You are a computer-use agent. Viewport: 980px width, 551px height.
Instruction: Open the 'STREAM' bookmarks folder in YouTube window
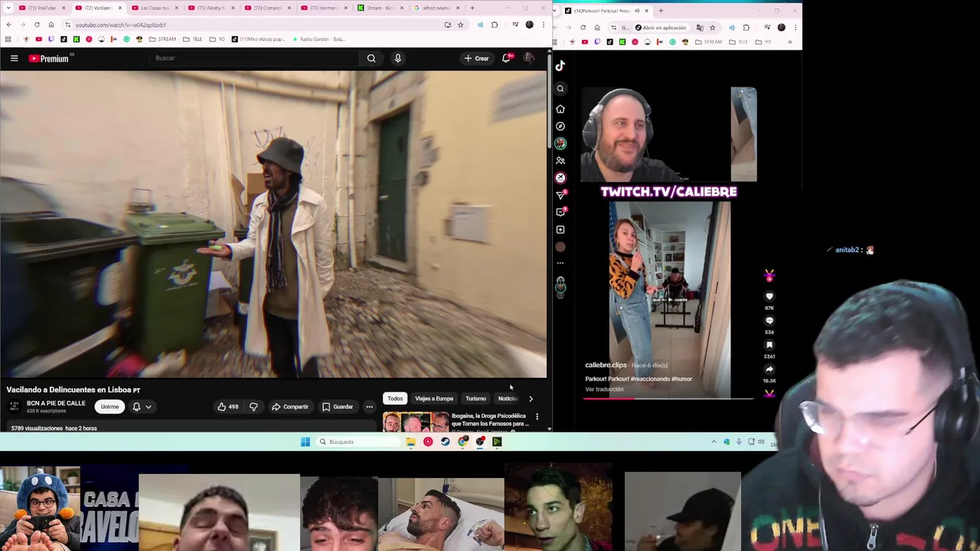162,39
